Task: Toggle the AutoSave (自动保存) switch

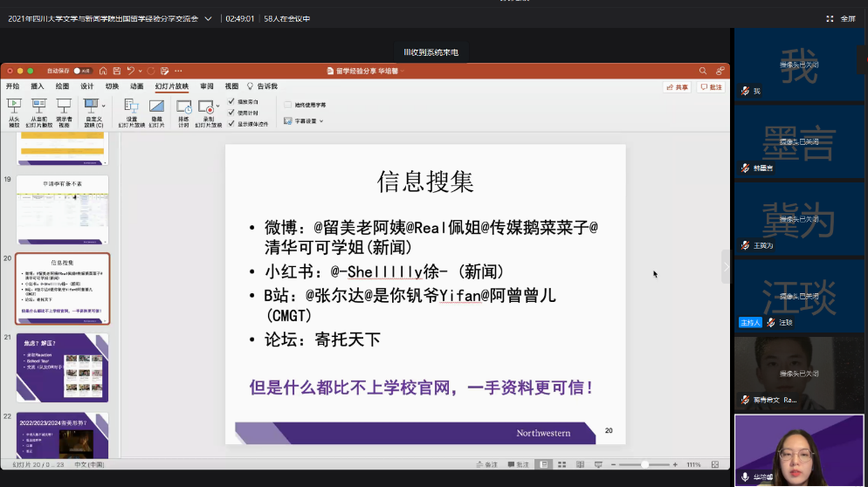Action: (x=81, y=71)
